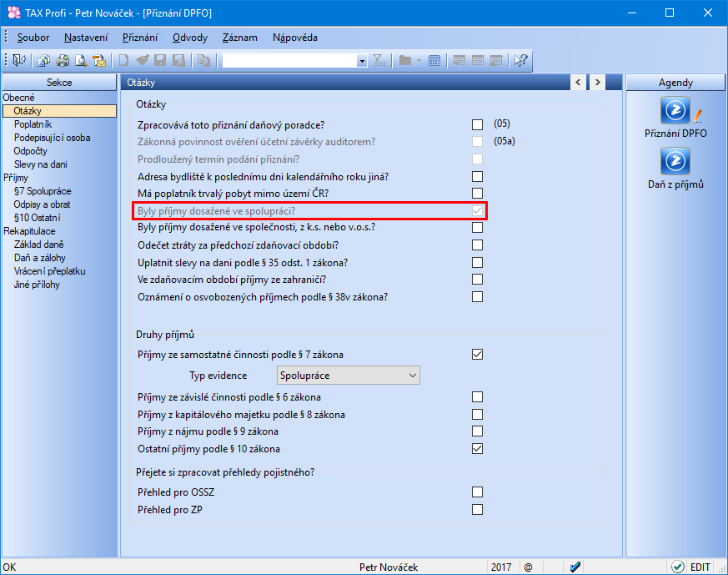Select '§10 Ostatní' section

click(38, 218)
